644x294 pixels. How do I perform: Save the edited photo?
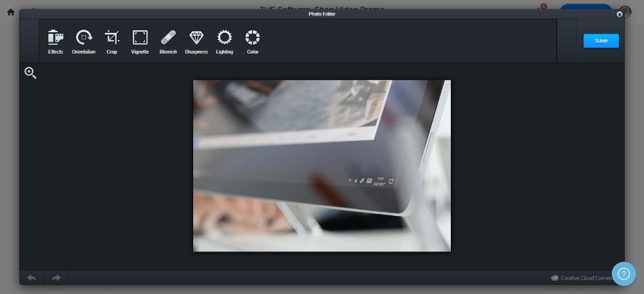click(x=601, y=41)
